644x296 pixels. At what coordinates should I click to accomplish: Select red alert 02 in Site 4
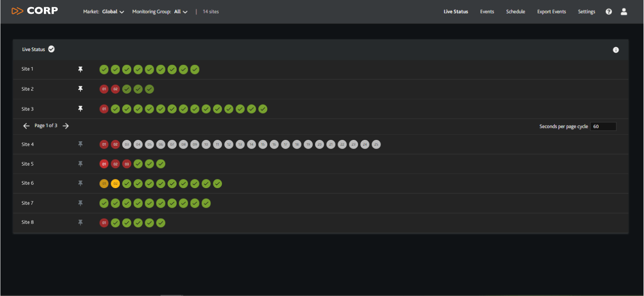[x=116, y=144]
